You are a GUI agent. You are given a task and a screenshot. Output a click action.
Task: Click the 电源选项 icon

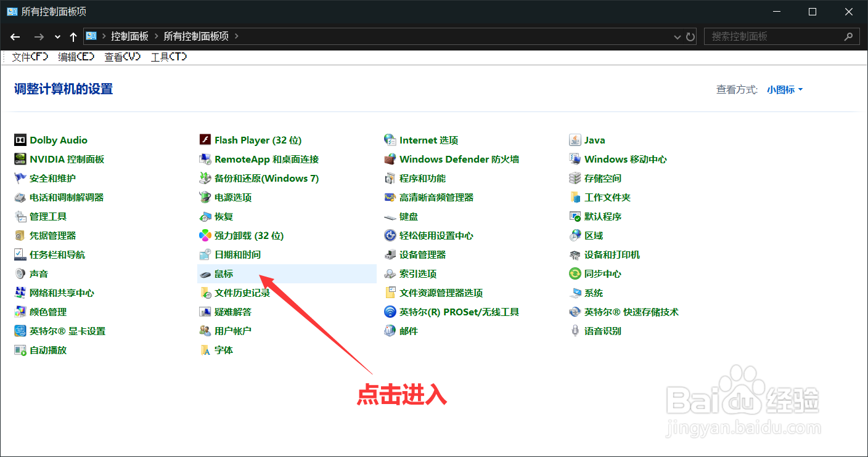coord(205,197)
